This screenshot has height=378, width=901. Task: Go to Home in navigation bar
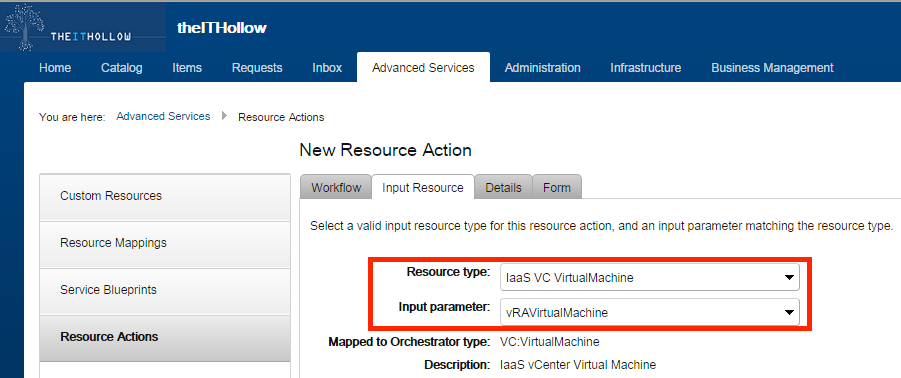[x=55, y=68]
